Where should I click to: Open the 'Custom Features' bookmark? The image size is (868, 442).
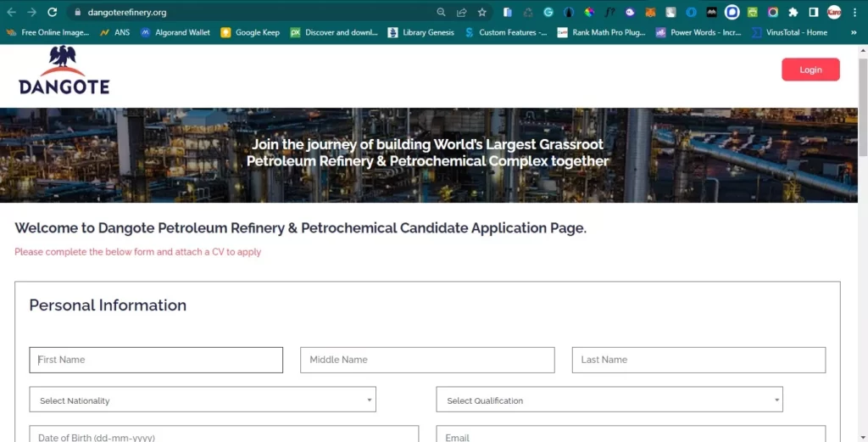[x=505, y=33]
